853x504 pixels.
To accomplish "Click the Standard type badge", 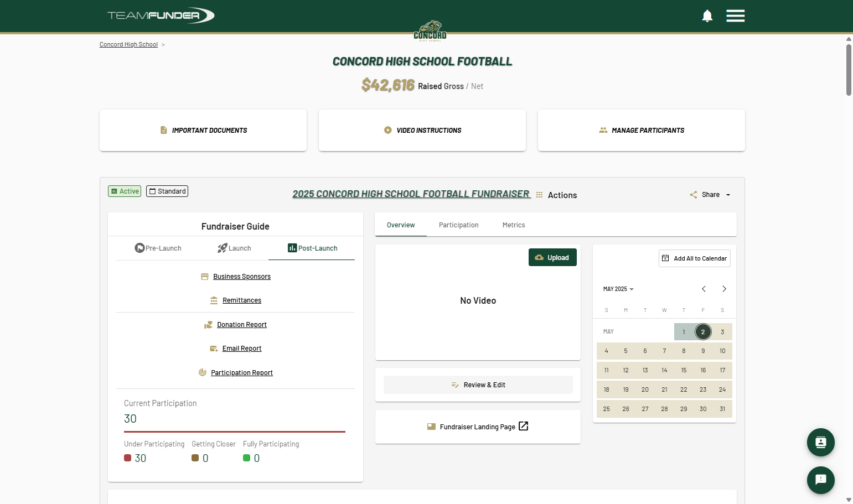I will [167, 191].
